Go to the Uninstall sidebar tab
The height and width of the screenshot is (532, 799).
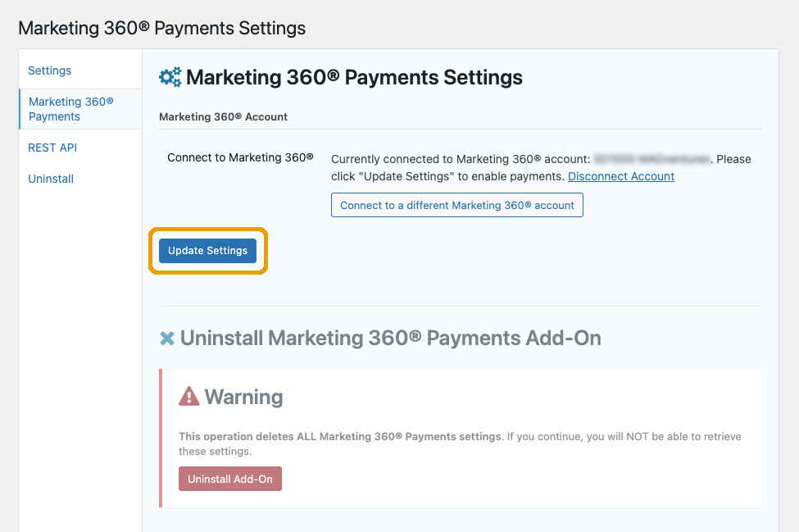pyautogui.click(x=51, y=179)
